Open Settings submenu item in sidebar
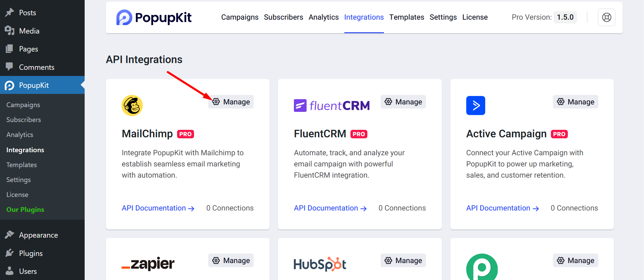Screen dimensions: 644x280 (x=19, y=180)
